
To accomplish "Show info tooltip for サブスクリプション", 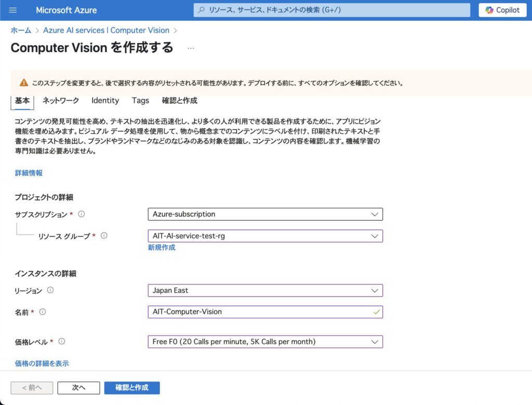I will pos(82,214).
